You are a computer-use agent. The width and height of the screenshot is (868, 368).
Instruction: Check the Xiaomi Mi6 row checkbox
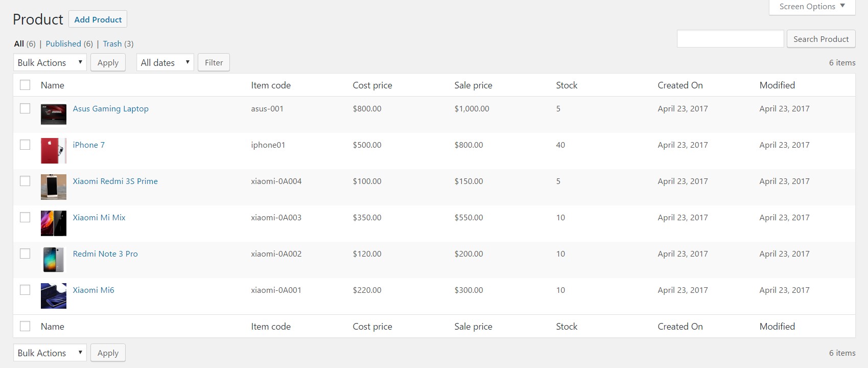click(25, 290)
